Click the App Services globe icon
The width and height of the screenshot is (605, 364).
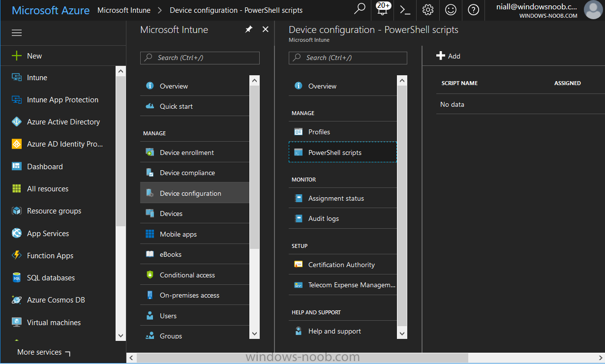17,233
